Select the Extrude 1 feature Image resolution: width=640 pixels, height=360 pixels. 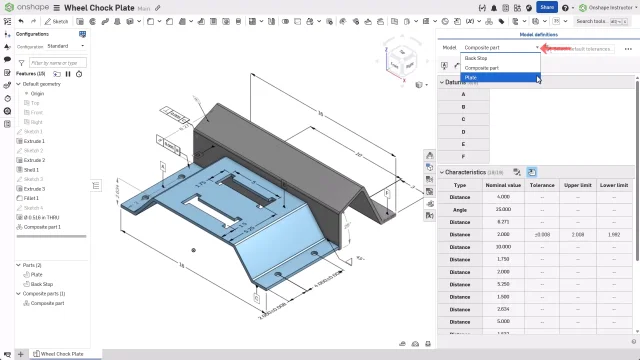pos(34,141)
